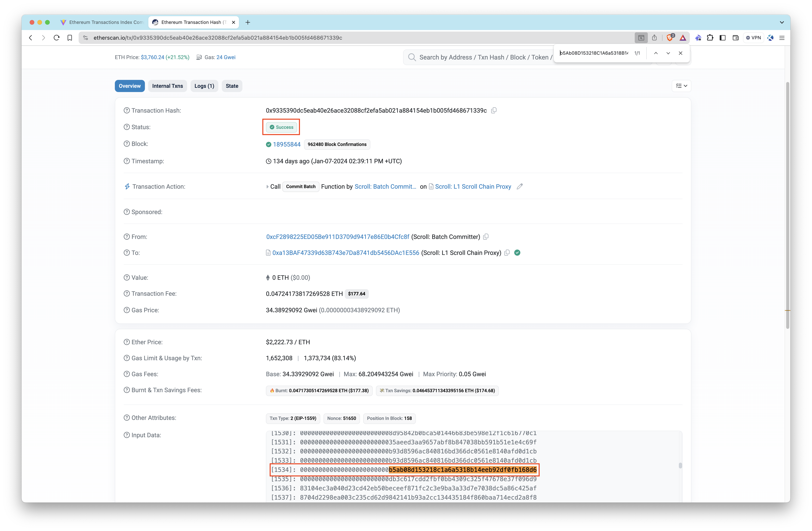Click the 962480 Block Confirmations badge

tap(337, 144)
